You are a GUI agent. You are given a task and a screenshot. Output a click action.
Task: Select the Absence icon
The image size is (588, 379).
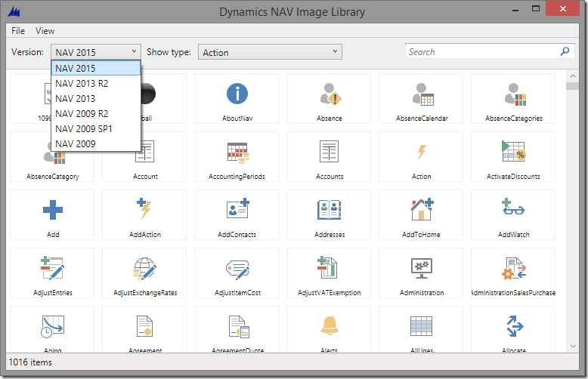click(330, 94)
